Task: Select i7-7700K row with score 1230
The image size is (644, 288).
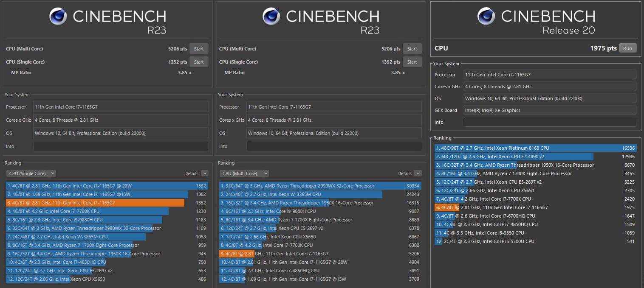Action: point(107,211)
